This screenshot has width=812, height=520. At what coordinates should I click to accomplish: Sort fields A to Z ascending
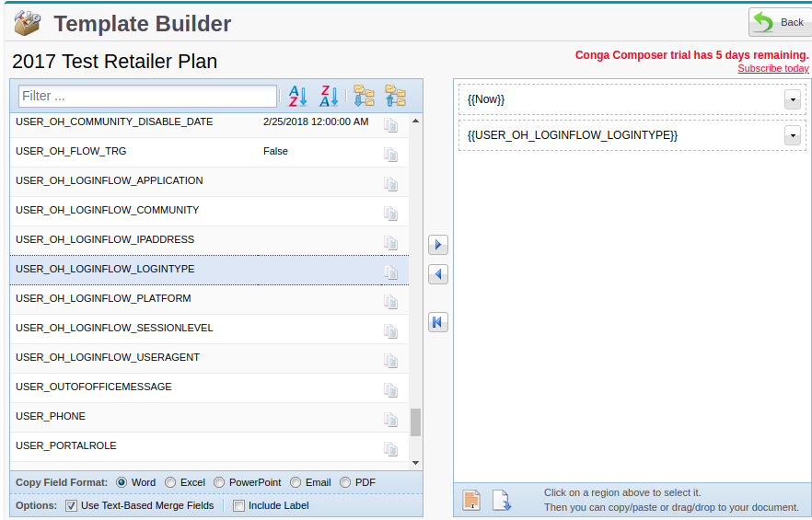click(x=297, y=96)
